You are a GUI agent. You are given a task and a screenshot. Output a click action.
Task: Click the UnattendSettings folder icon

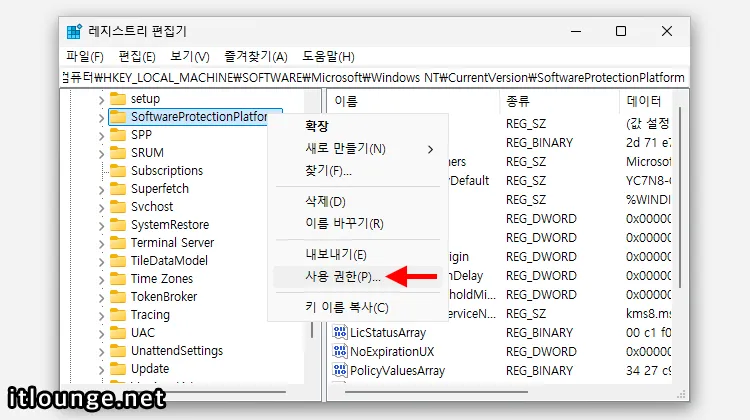[x=118, y=351]
